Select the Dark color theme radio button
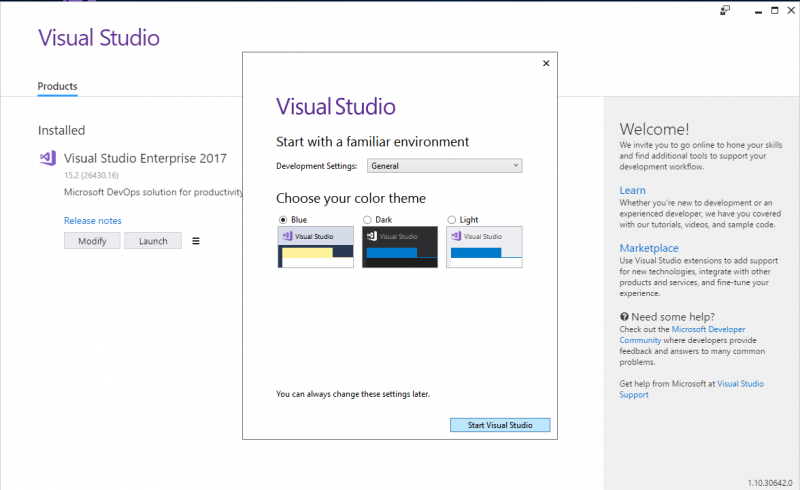Viewport: 800px width, 490px height. 367,219
